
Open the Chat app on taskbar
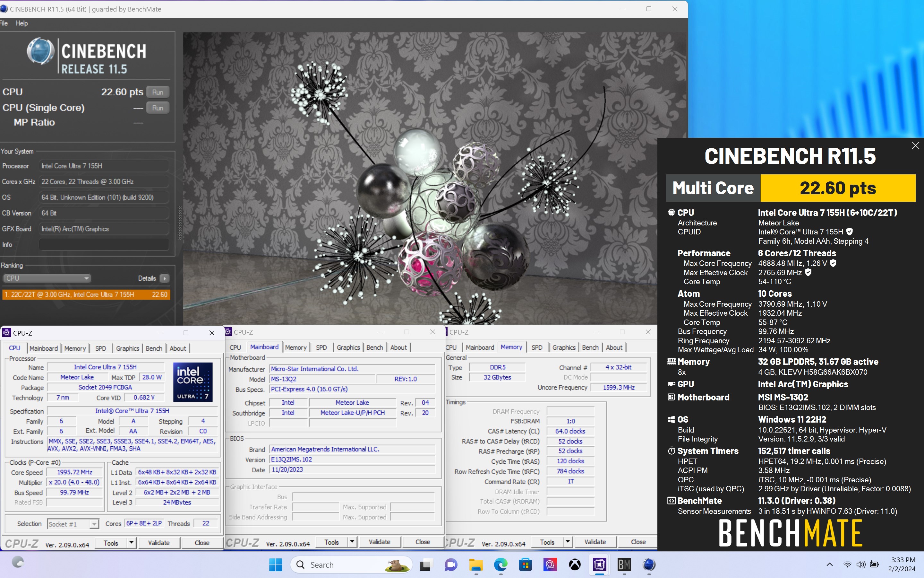(x=450, y=565)
